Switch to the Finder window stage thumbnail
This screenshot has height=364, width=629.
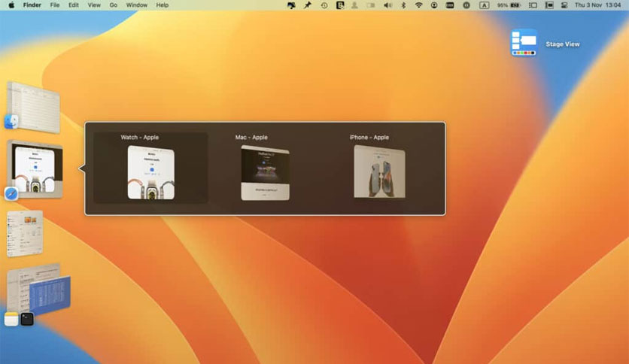[x=34, y=107]
